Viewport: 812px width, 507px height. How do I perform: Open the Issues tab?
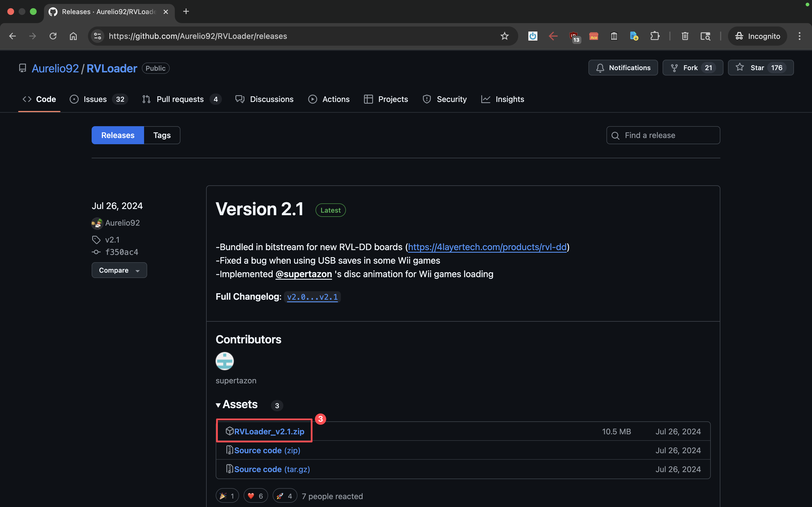(95, 99)
